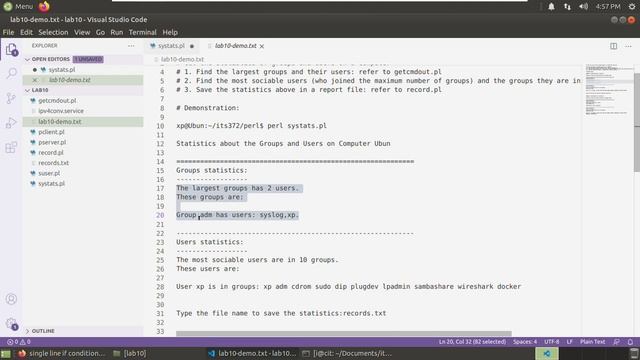Click the 4:57 PM clock
The height and width of the screenshot is (360, 640).
coord(608,7)
